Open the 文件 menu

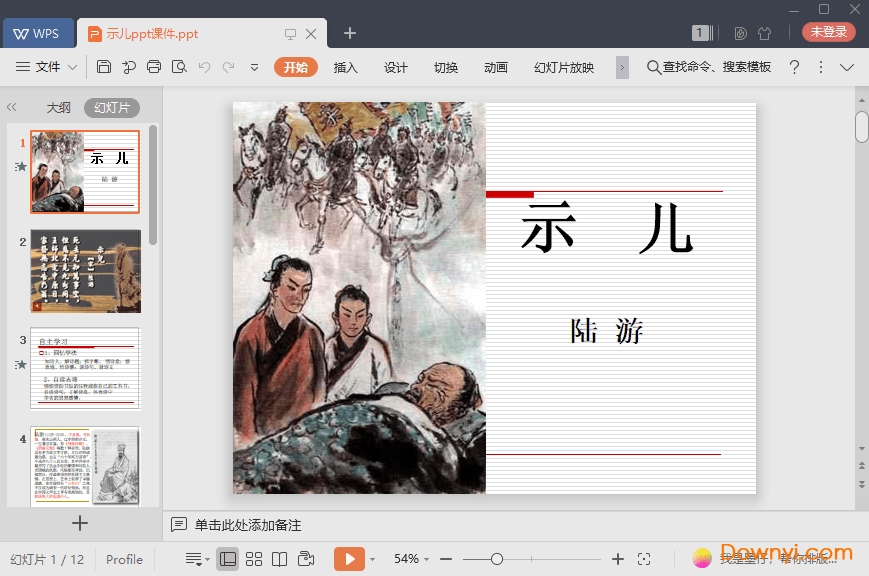tap(48, 67)
